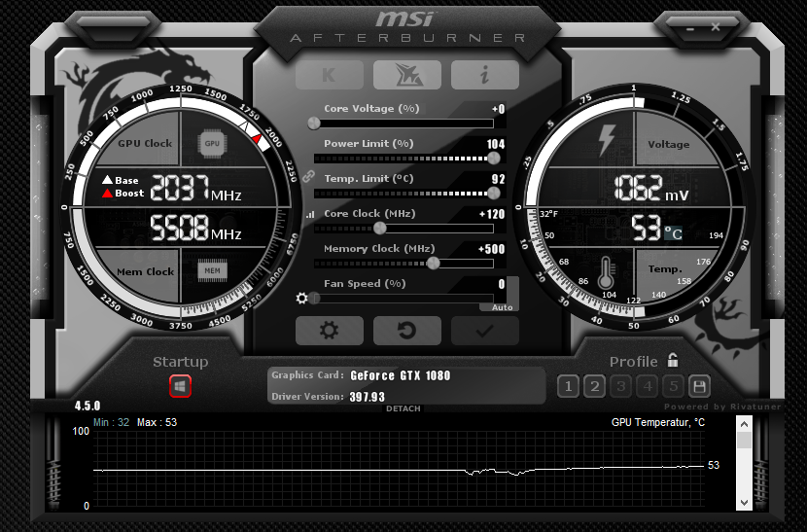Click the Temp. Limit slider handle
Image resolution: width=807 pixels, height=532 pixels.
[x=494, y=194]
